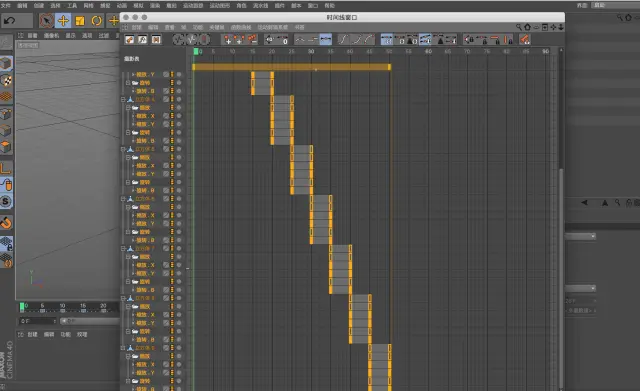Toggle the gray dot on 立方体.5 row

[179, 149]
